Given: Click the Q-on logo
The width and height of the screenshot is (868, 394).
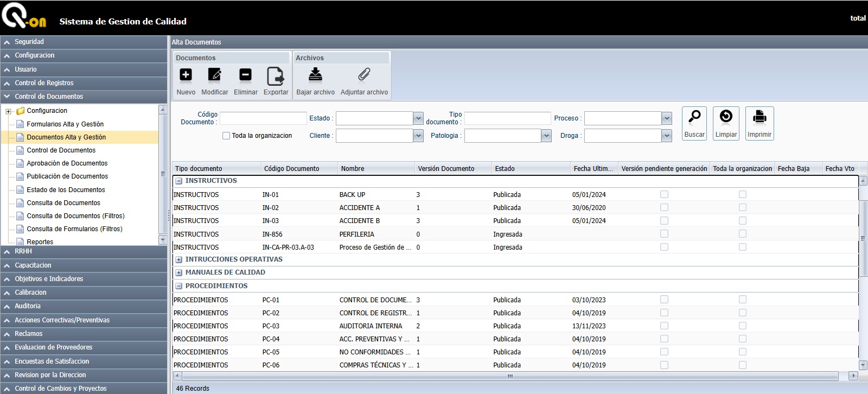Looking at the screenshot, I should [x=24, y=15].
